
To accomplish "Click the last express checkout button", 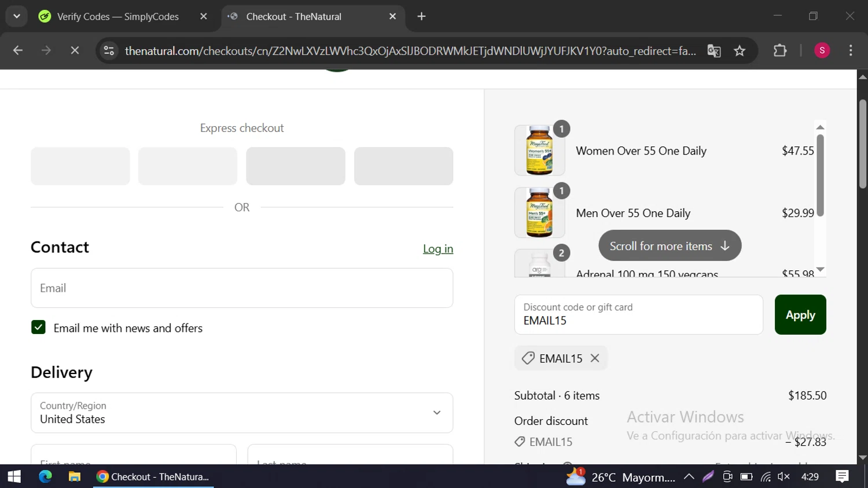I will tap(404, 166).
